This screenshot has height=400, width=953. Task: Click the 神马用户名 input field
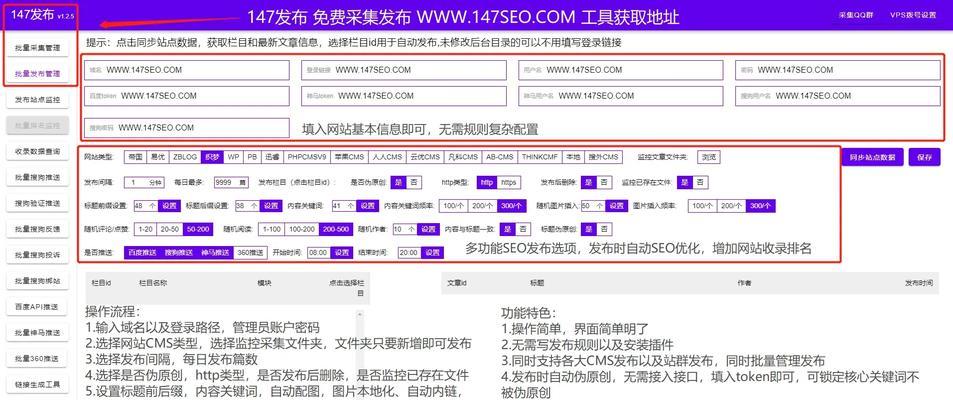tap(621, 96)
